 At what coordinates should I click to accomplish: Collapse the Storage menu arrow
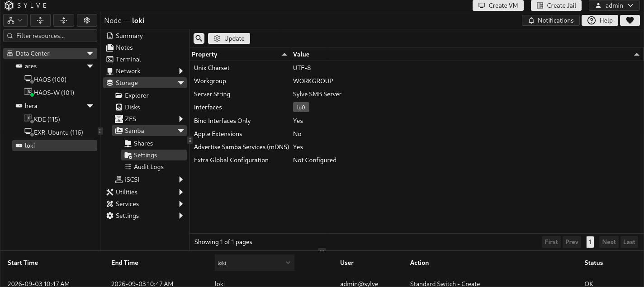point(181,83)
